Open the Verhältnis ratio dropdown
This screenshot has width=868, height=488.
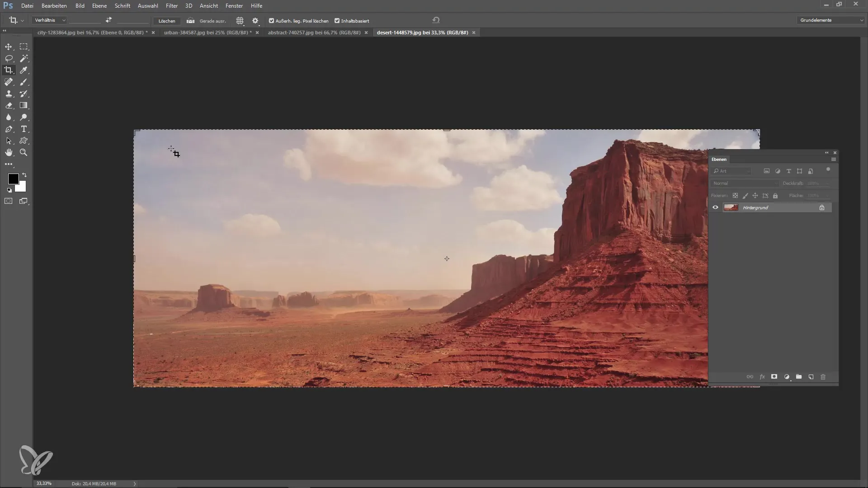coord(50,20)
